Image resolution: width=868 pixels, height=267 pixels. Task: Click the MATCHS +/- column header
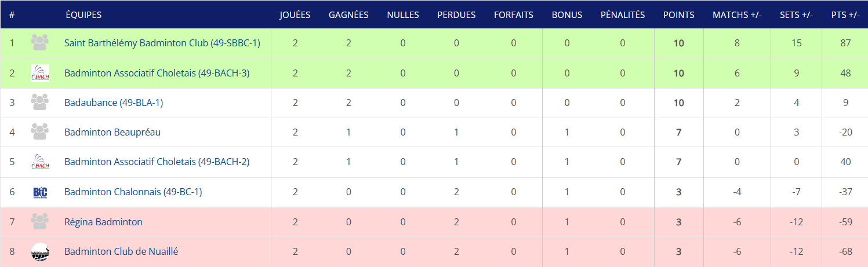[x=737, y=15]
